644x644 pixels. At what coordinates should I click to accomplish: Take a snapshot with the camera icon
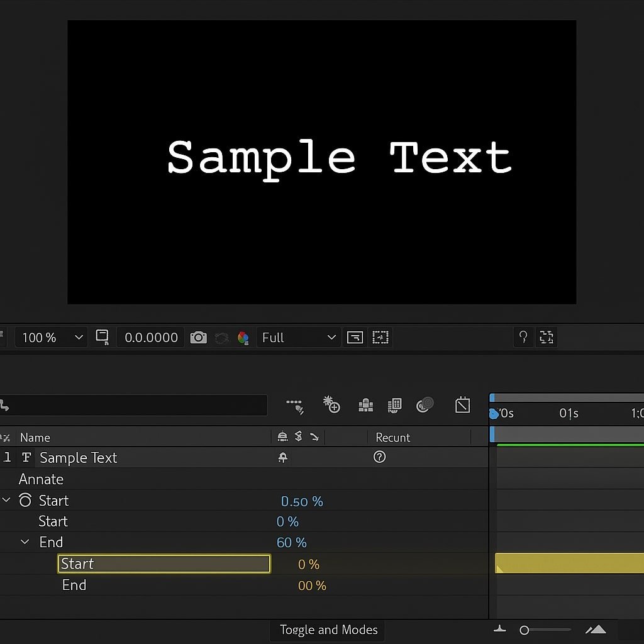(x=198, y=338)
